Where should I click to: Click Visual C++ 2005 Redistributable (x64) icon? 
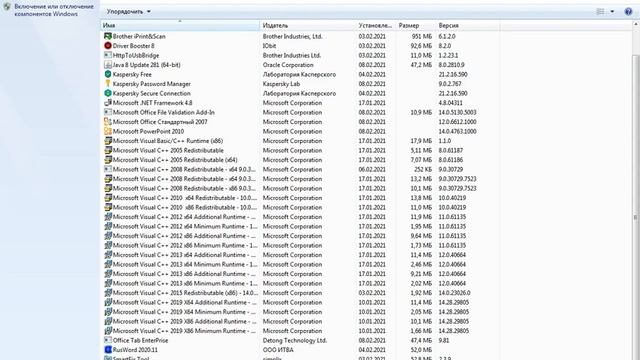coord(108,160)
